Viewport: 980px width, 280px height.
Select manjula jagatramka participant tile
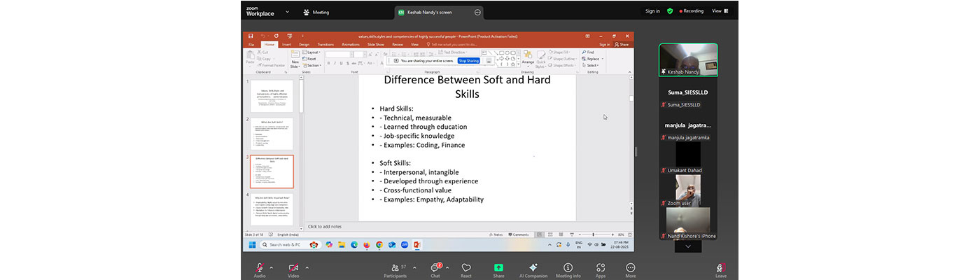[688, 125]
